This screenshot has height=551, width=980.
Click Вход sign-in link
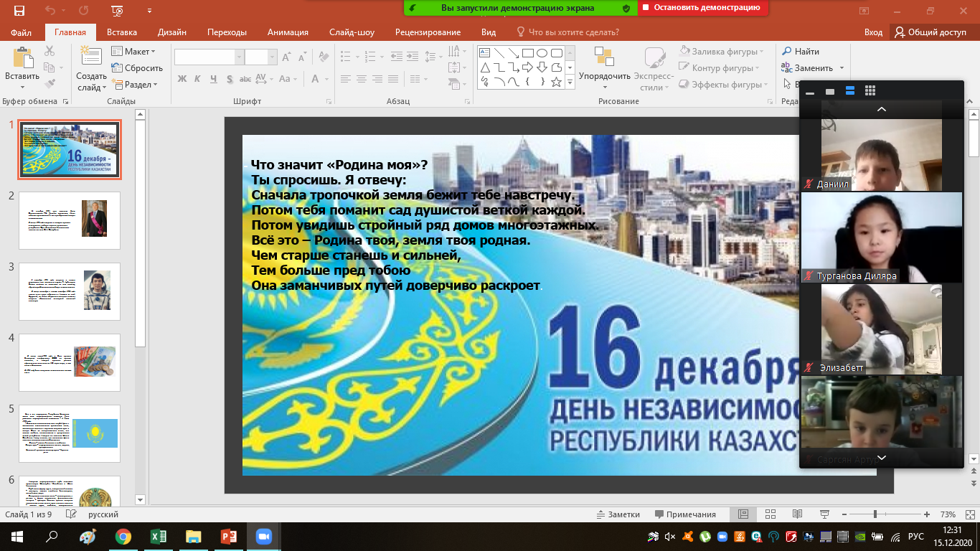(x=873, y=32)
